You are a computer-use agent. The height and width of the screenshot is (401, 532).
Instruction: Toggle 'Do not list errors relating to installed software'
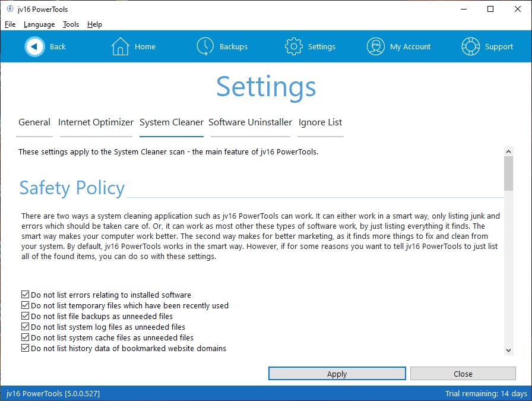tap(25, 295)
